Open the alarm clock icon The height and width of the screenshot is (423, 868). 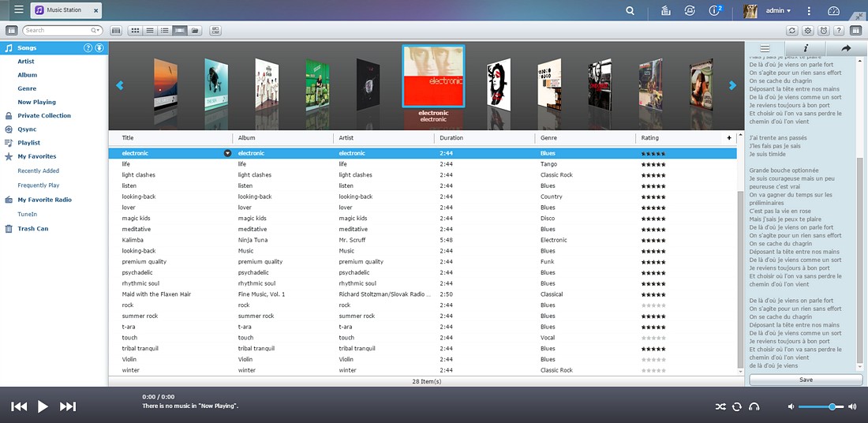(x=823, y=31)
